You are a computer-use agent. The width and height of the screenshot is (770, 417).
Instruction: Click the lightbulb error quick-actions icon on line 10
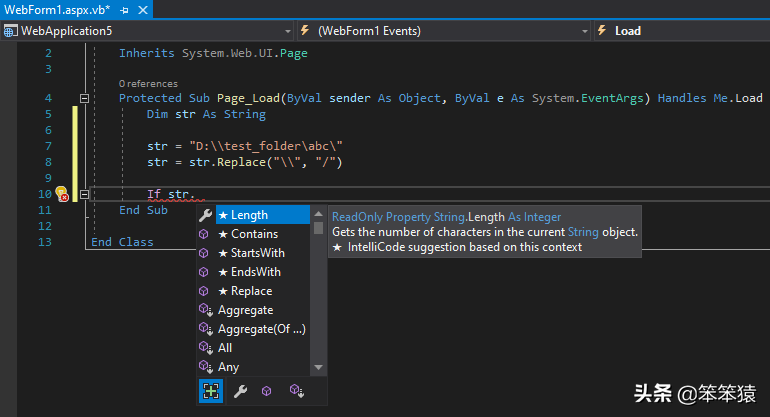tap(61, 194)
